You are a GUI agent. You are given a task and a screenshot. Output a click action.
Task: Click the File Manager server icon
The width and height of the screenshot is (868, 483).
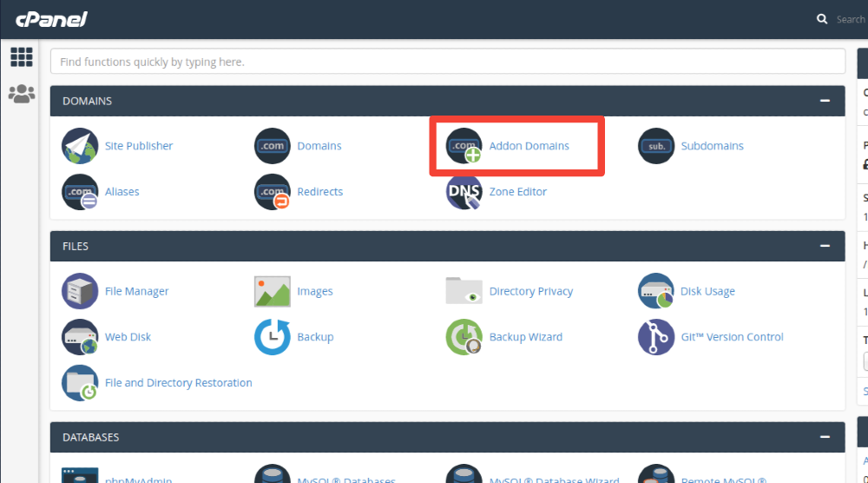point(80,291)
